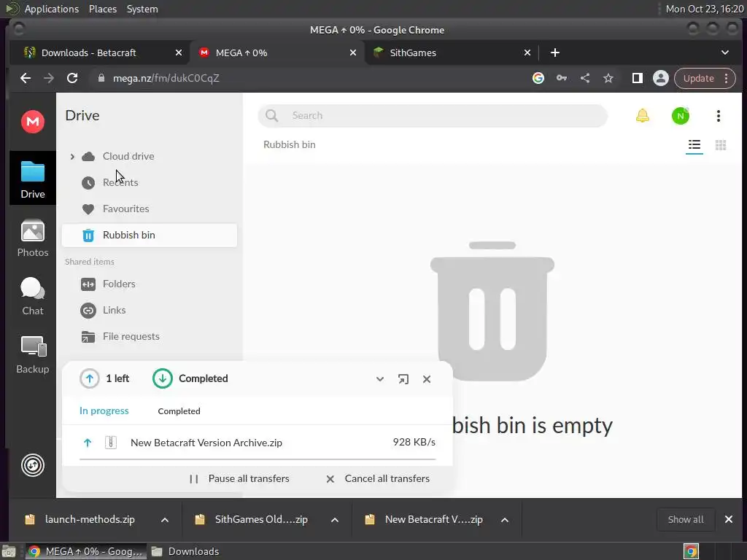
Task: Open a new Chrome tab
Action: coord(554,52)
